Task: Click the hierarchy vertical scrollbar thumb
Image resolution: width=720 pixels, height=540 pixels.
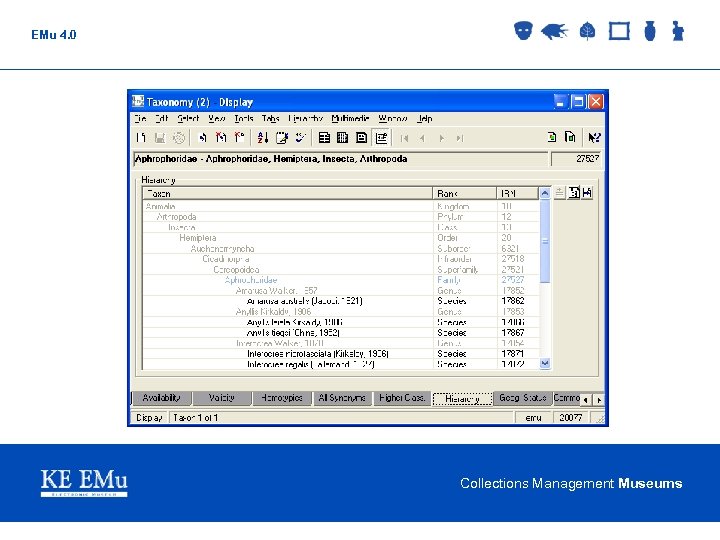Action: pos(545,241)
